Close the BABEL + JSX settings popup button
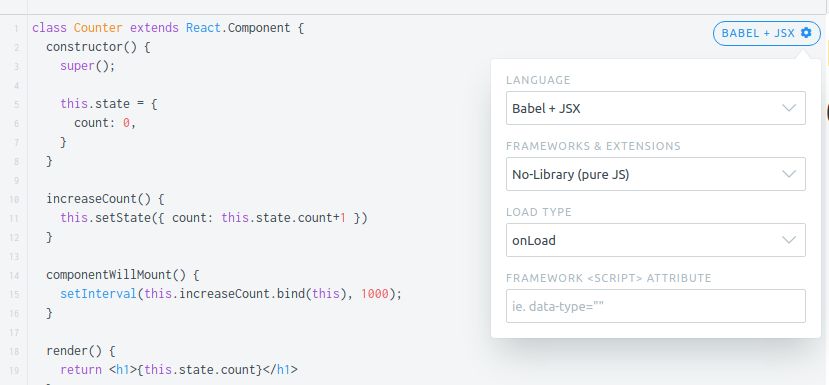This screenshot has width=829, height=385. tap(767, 33)
